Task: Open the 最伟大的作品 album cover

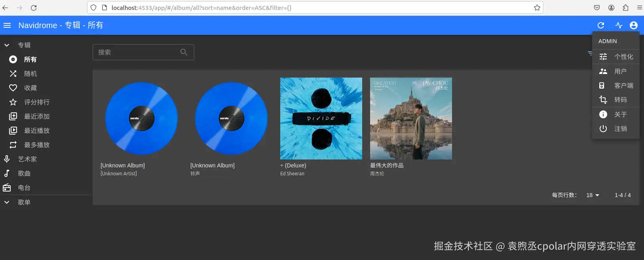Action: (x=411, y=118)
